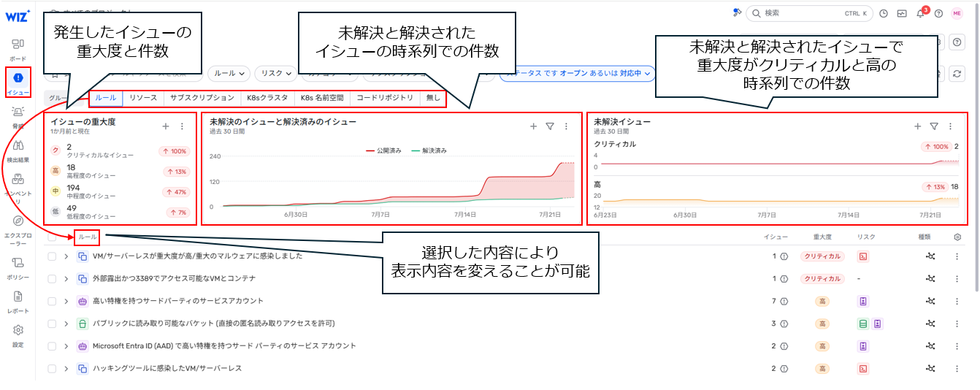Group by リソース tab
This screenshot has width=980, height=390.
(x=143, y=98)
